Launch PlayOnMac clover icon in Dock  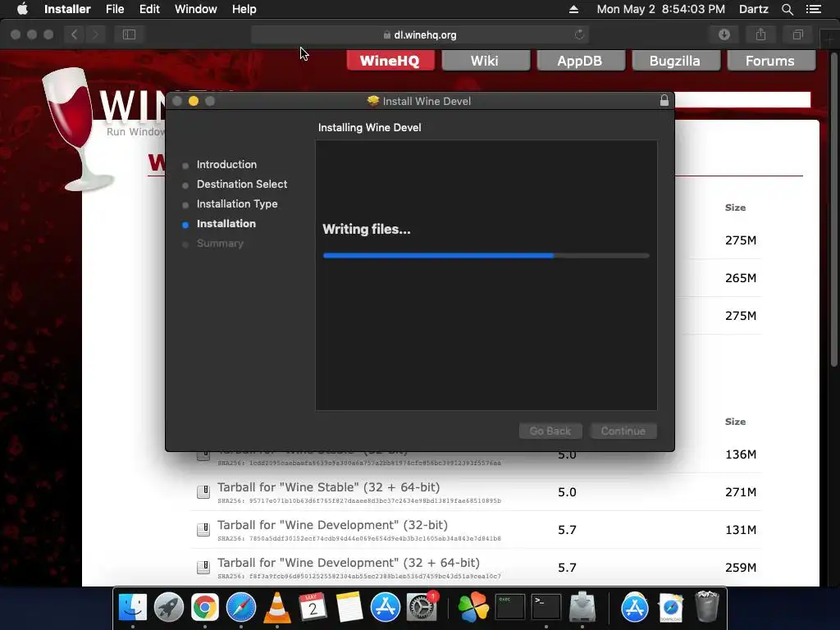pyautogui.click(x=473, y=608)
